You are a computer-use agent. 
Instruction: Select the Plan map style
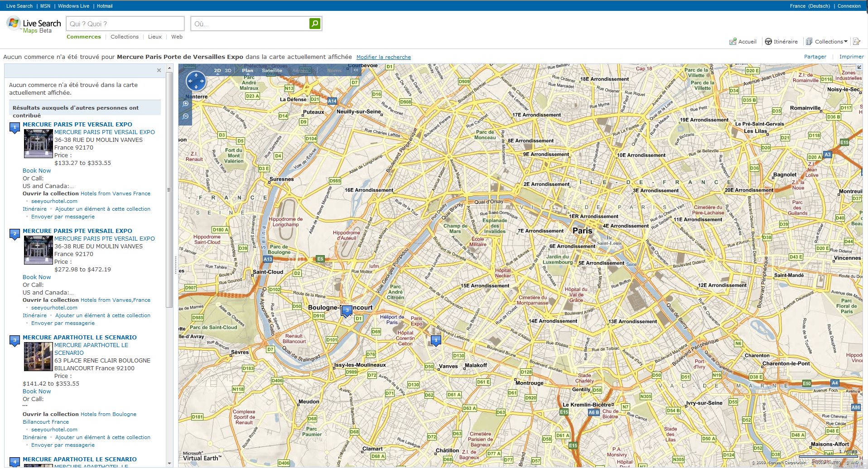[247, 70]
